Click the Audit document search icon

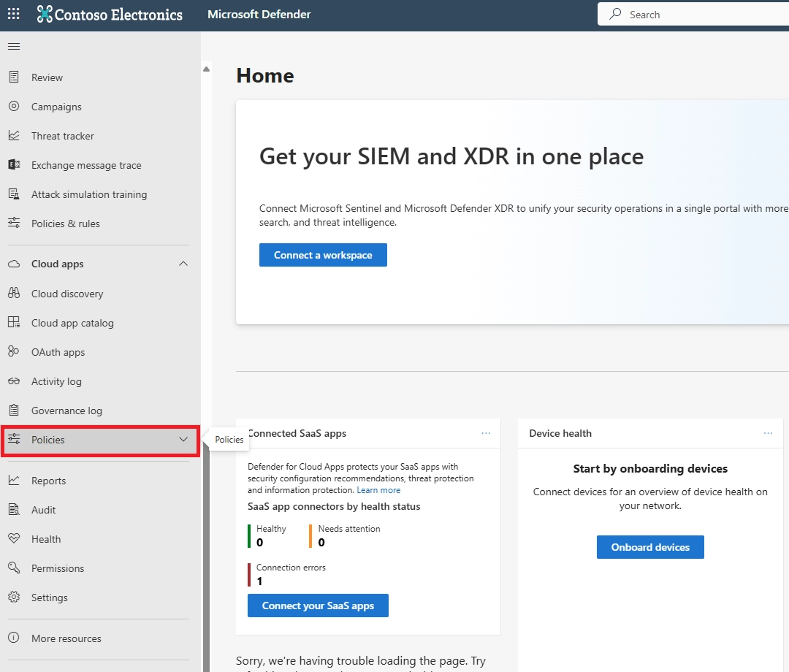pos(14,509)
